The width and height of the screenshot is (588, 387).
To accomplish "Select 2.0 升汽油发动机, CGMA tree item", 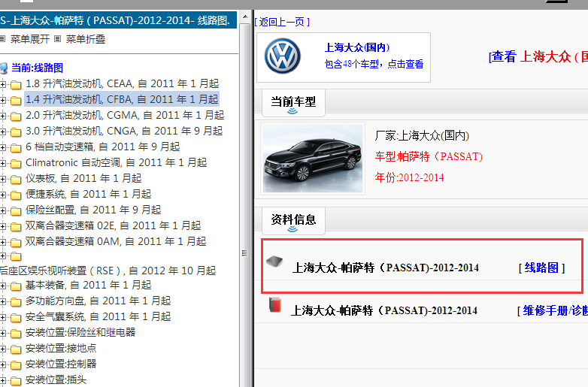I will (125, 115).
